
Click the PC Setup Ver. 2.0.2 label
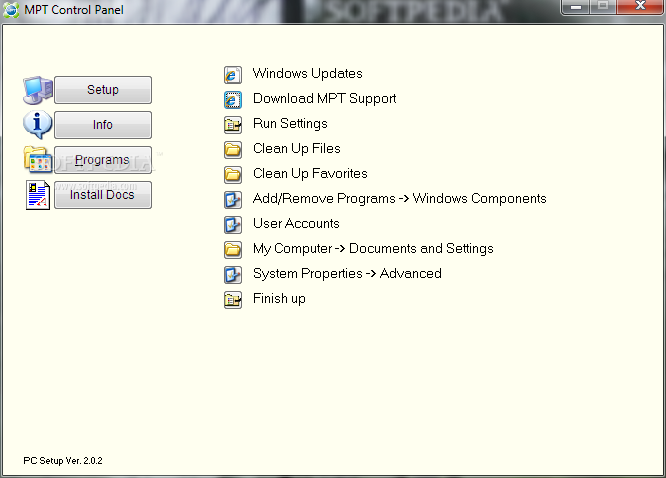[63, 461]
